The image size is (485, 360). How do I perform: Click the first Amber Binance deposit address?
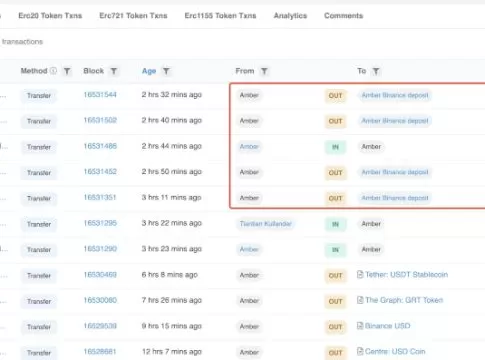(x=395, y=95)
